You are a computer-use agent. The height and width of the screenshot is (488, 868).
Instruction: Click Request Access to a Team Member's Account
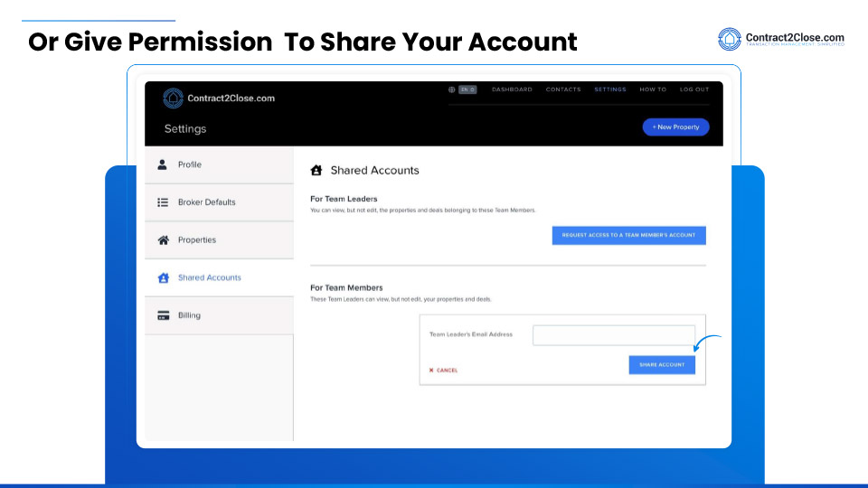click(628, 235)
